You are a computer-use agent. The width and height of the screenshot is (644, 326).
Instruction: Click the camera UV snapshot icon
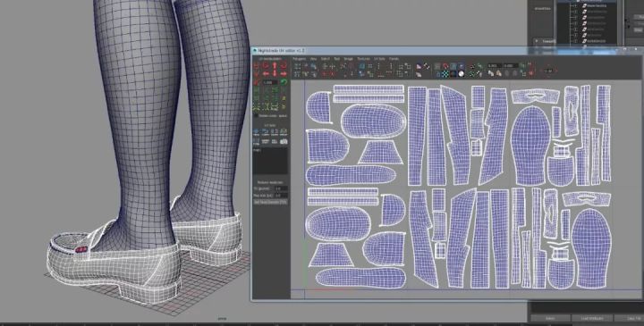tap(284, 141)
